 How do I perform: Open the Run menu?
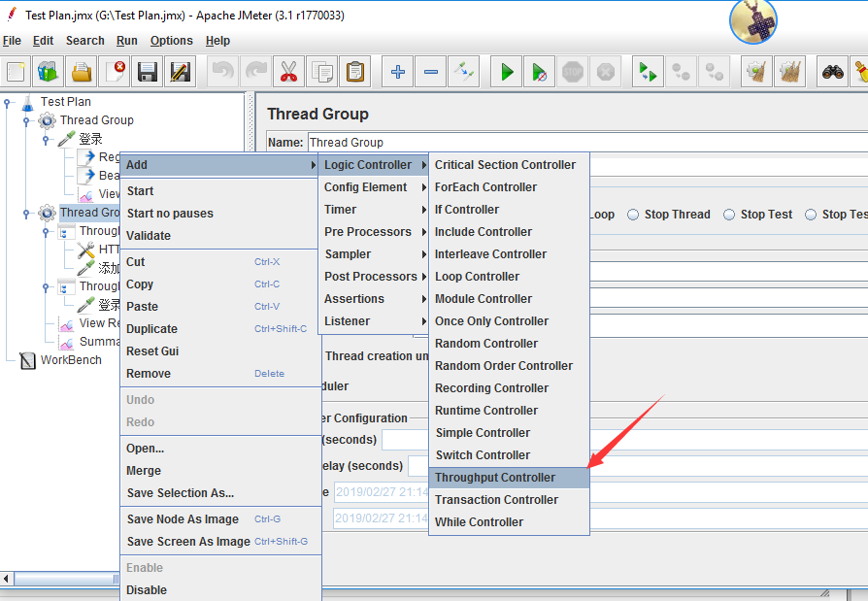[127, 41]
